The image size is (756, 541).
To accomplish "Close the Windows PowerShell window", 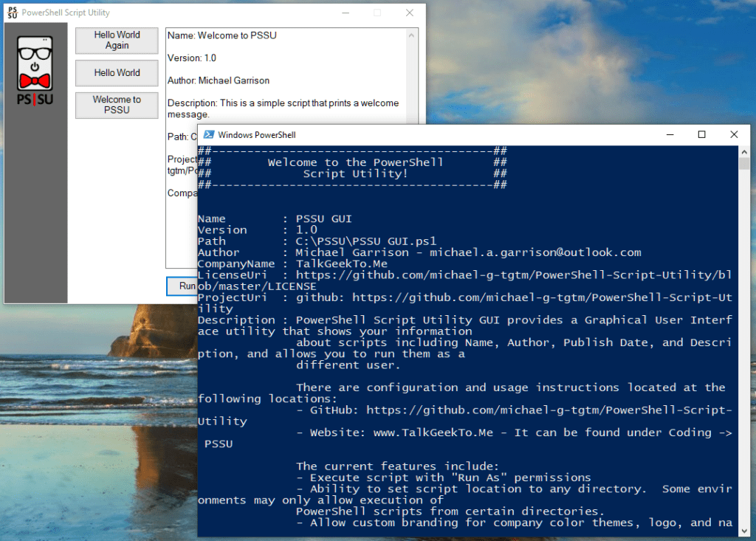I will [734, 134].
